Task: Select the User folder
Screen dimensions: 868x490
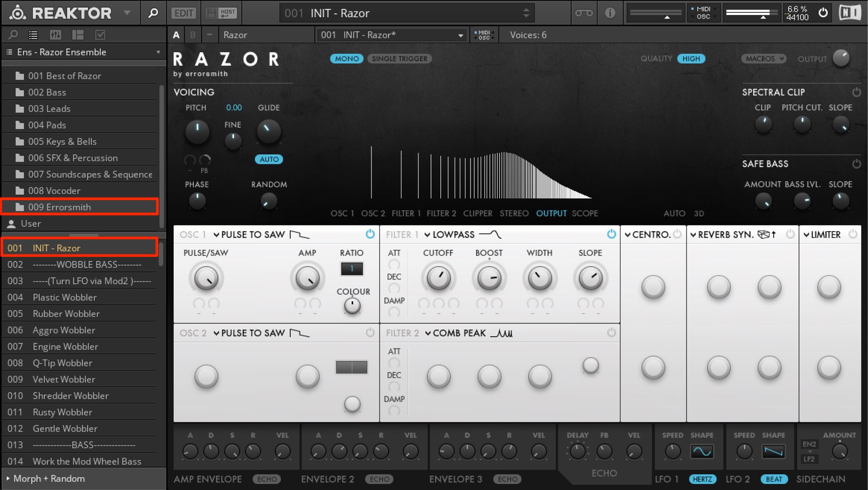Action: click(80, 224)
